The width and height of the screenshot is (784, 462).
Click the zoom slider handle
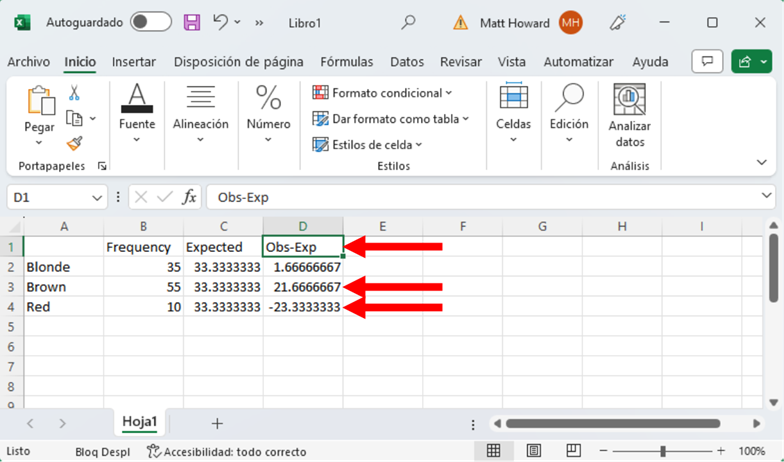pos(662,451)
